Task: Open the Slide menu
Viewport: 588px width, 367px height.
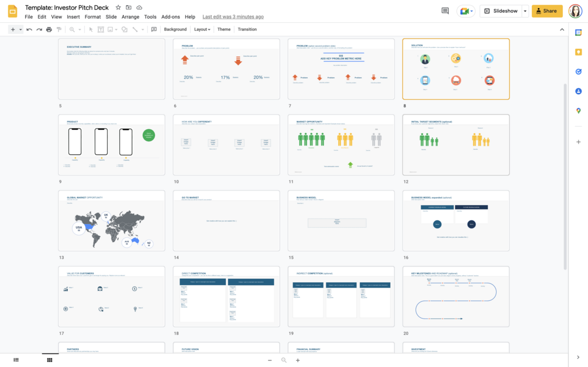Action: click(111, 17)
